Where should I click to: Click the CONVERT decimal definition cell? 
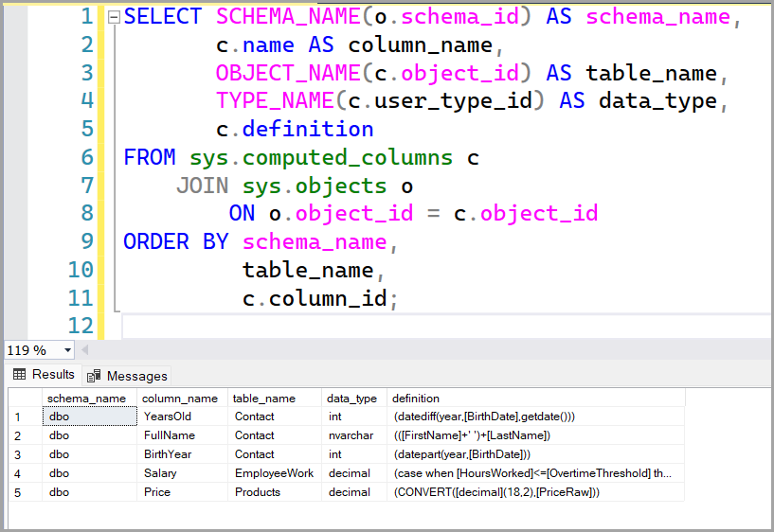coord(535,492)
